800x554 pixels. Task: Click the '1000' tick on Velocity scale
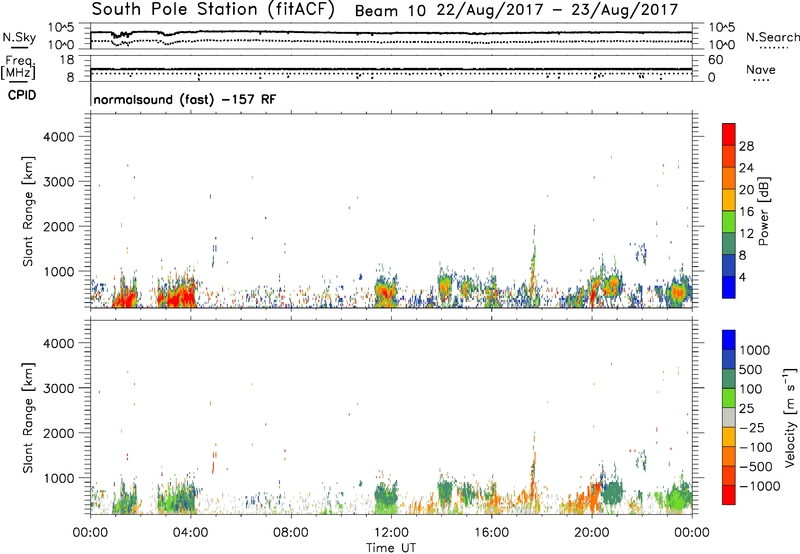pyautogui.click(x=754, y=350)
